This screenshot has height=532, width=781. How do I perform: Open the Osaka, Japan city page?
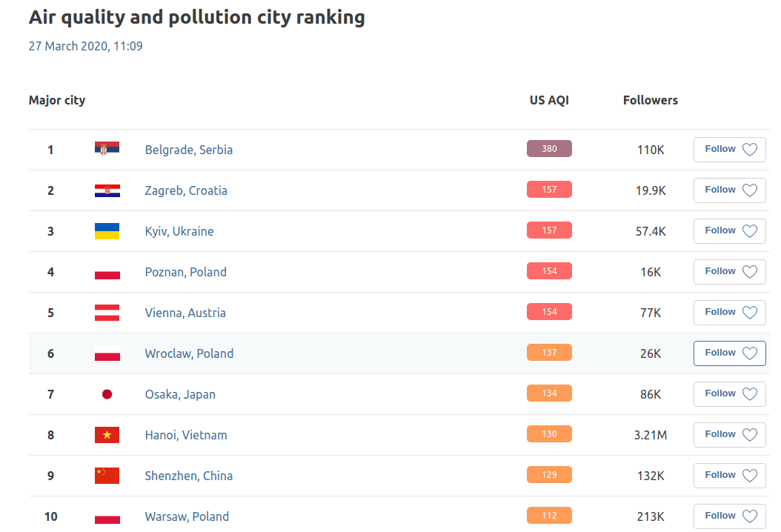(180, 394)
